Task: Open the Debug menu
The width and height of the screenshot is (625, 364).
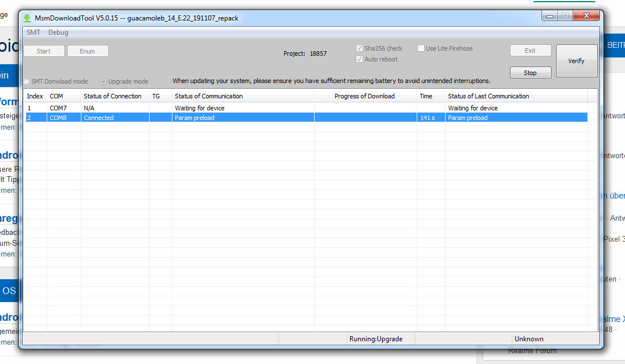Action: (58, 32)
